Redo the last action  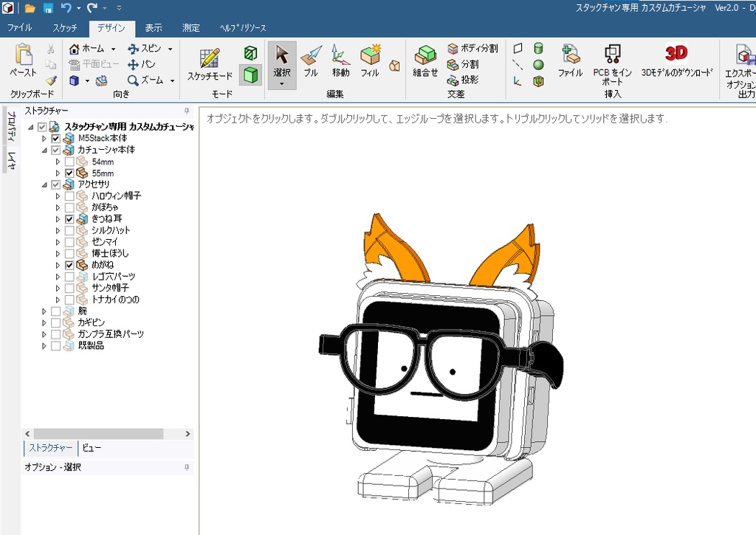click(92, 7)
